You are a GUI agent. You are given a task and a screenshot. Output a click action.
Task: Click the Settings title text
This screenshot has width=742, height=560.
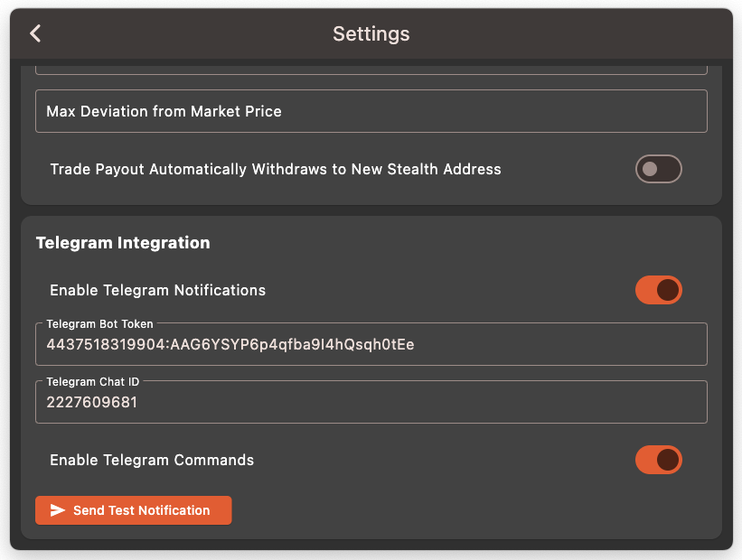[371, 34]
